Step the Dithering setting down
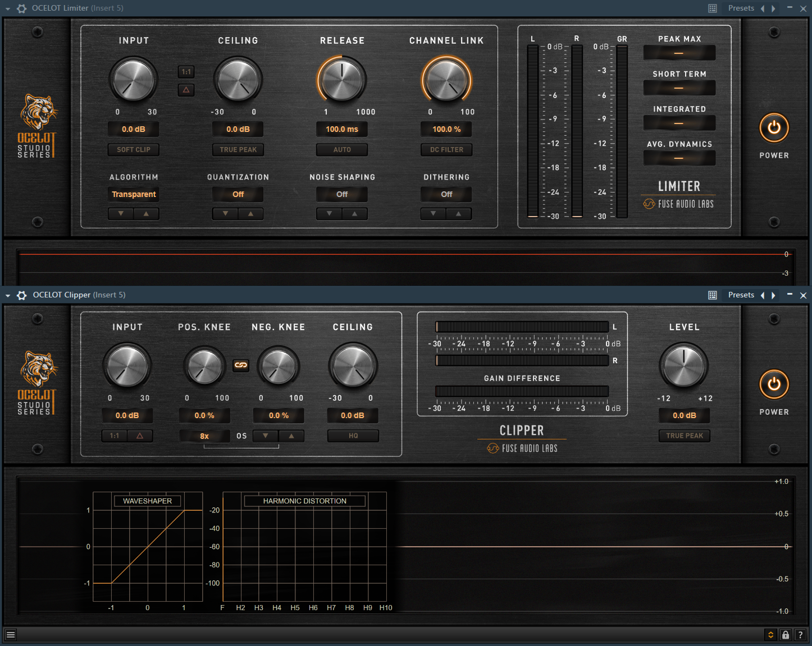Viewport: 812px width, 646px height. [x=432, y=213]
